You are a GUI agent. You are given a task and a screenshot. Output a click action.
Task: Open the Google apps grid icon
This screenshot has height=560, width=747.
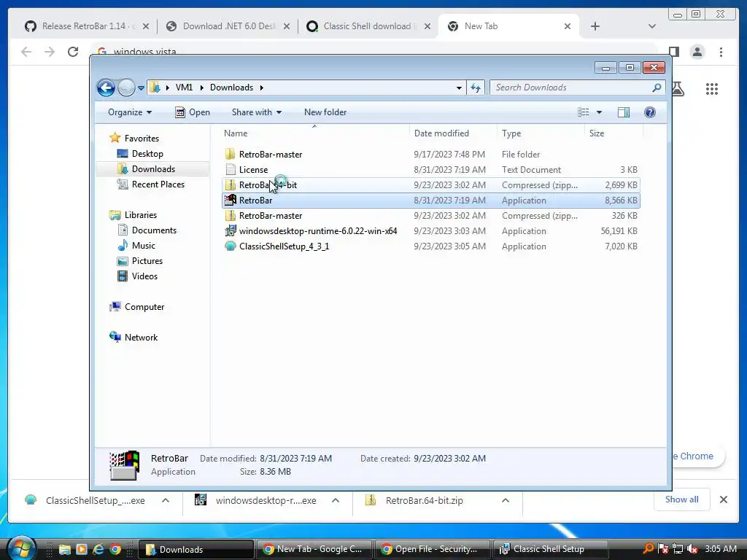coord(712,89)
